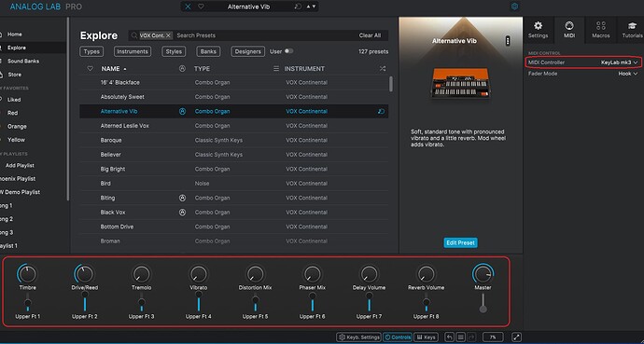Switch to the MIDI tab

568,30
